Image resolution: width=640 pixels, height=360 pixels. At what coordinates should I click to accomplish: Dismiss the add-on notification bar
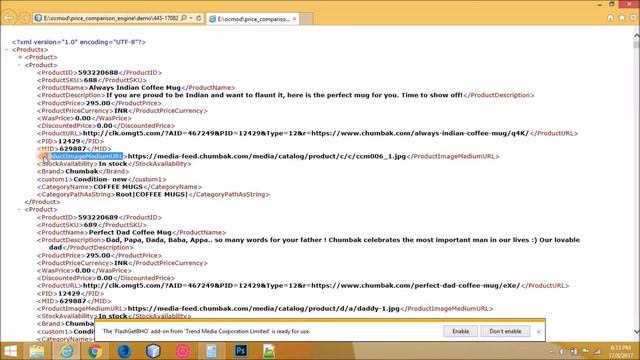538,331
